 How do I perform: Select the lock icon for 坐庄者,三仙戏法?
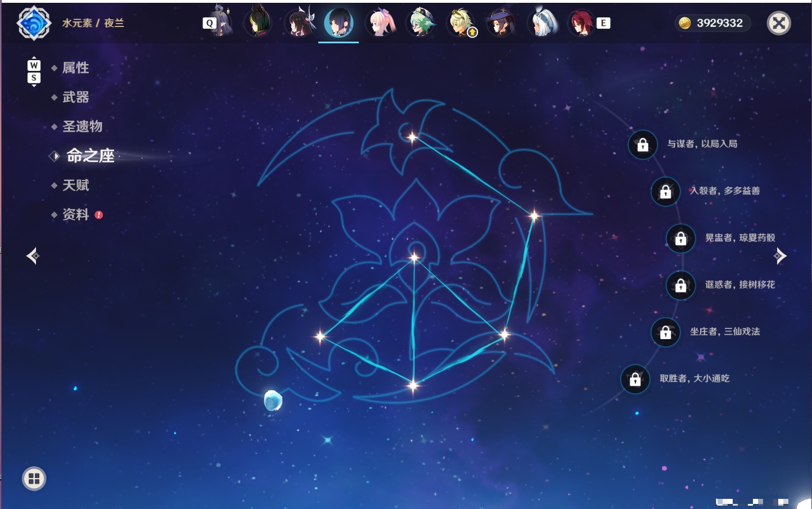click(666, 332)
